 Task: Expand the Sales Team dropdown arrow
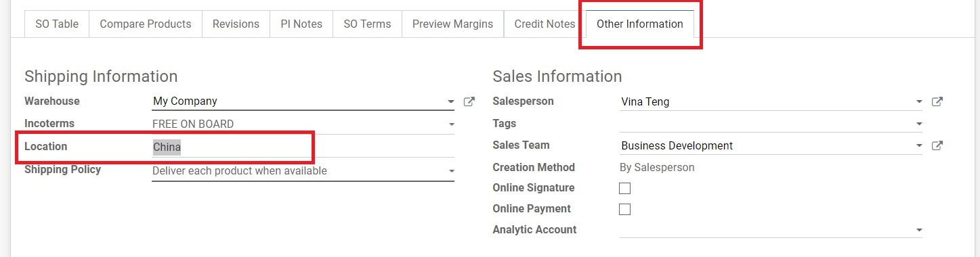[x=919, y=146]
